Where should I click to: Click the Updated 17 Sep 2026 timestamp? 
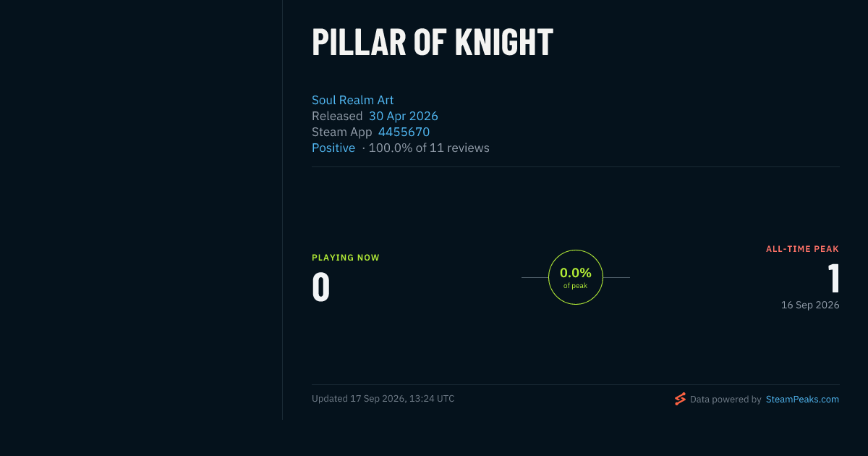coord(383,399)
